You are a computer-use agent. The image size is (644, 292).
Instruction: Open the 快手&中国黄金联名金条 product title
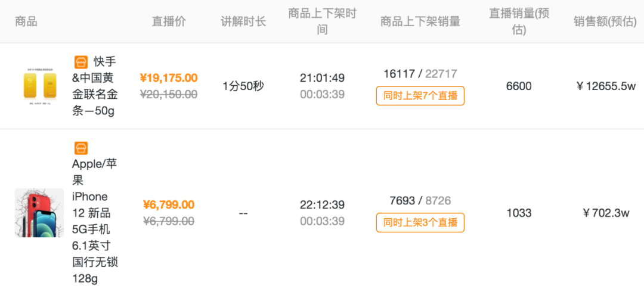tap(95, 86)
